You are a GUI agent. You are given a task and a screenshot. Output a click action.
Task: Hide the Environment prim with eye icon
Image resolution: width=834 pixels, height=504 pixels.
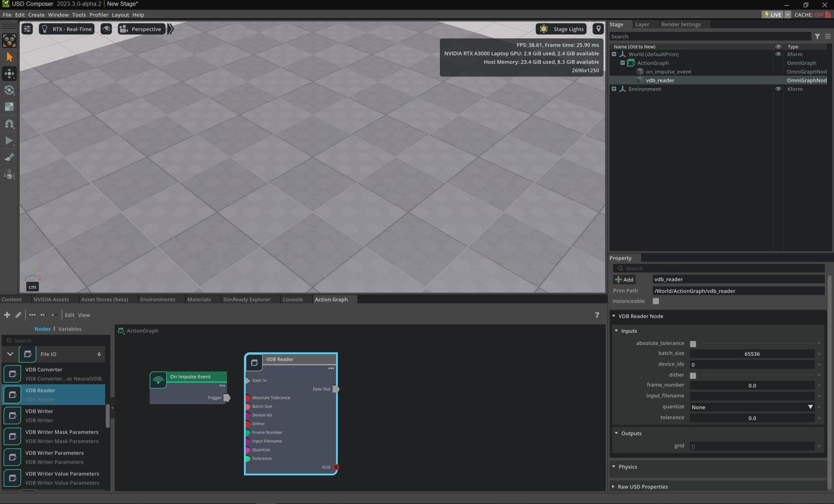coord(778,89)
